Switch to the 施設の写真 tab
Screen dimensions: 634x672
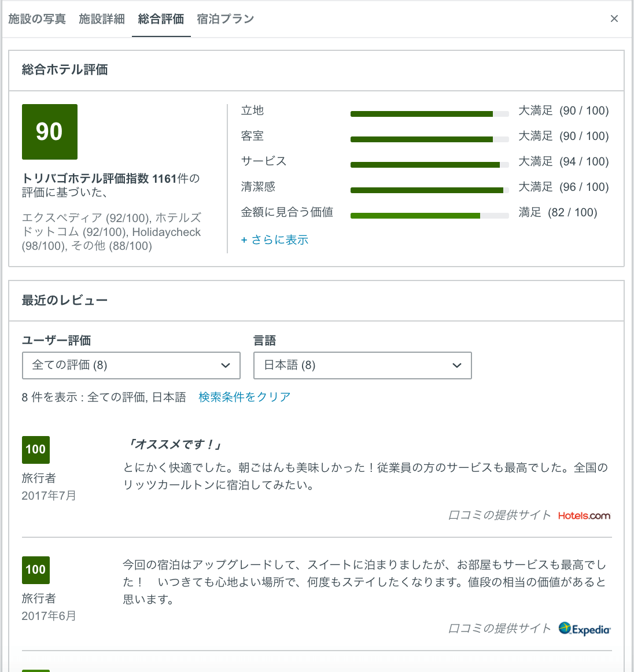click(37, 19)
